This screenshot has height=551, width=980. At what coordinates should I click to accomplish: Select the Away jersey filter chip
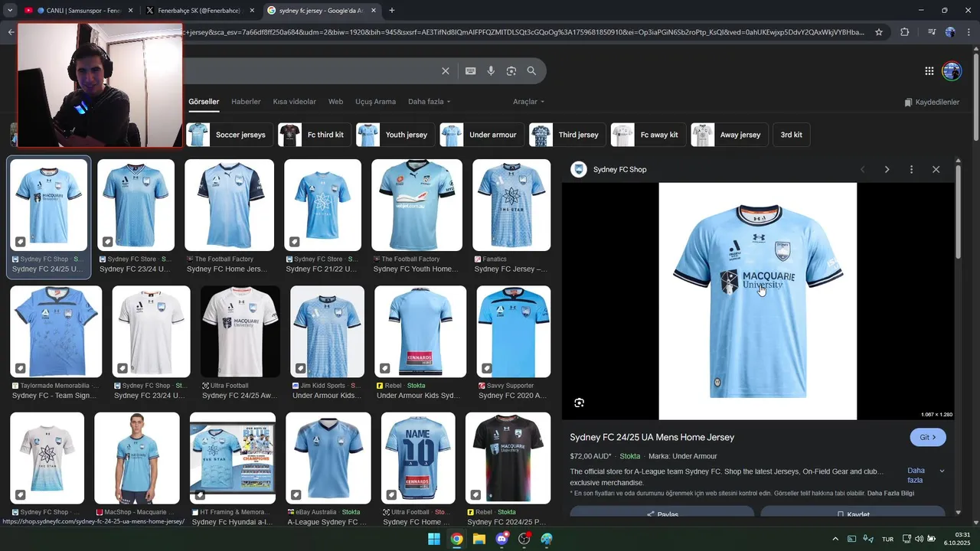tap(729, 135)
